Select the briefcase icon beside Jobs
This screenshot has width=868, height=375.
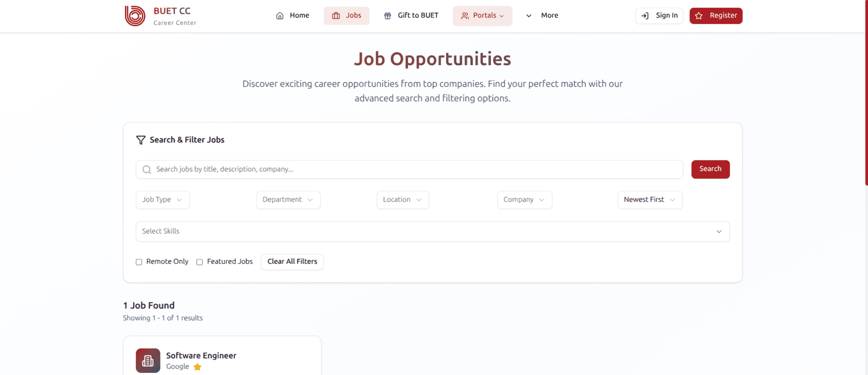tap(335, 16)
